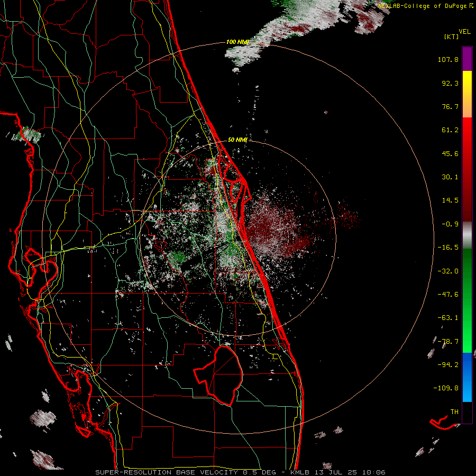Click the 14.5 scale value
The width and height of the screenshot is (476, 476).
point(450,200)
